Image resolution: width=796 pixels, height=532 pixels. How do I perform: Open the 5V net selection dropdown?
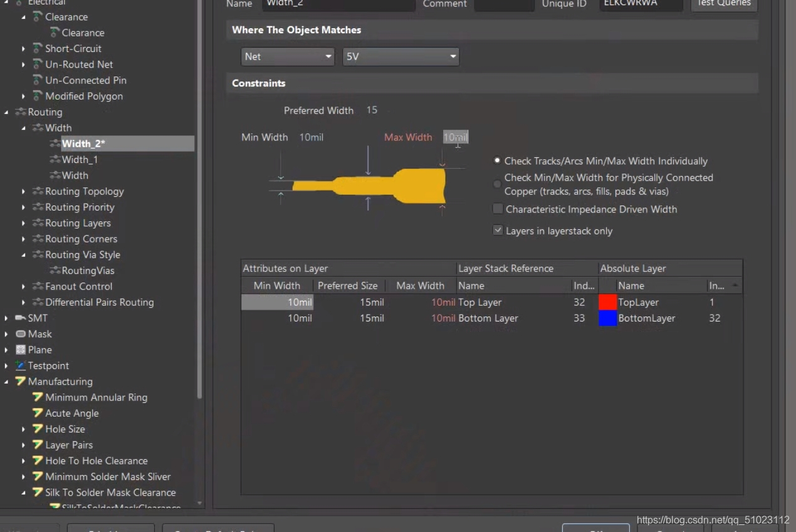pyautogui.click(x=401, y=56)
